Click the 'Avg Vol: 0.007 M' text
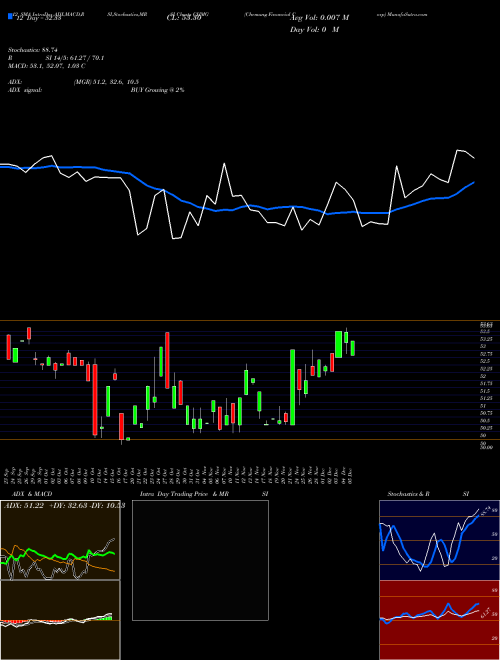This screenshot has height=660, width=500. point(319,18)
